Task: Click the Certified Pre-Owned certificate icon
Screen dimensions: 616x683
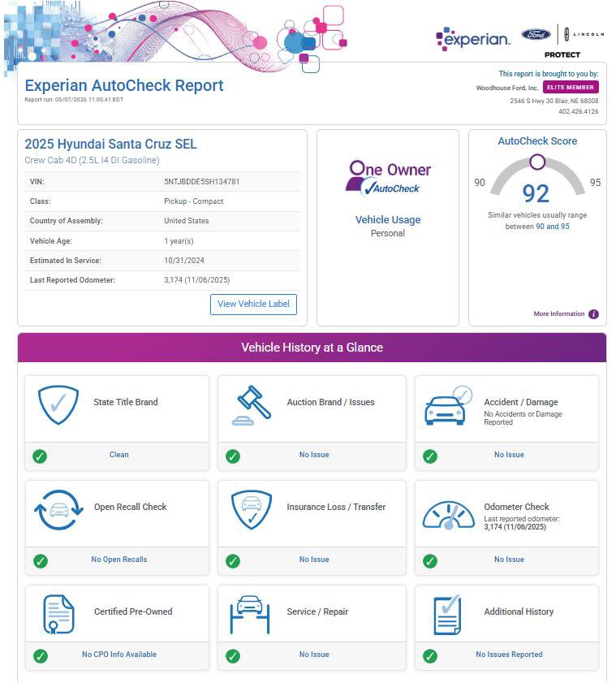Action: click(58, 614)
